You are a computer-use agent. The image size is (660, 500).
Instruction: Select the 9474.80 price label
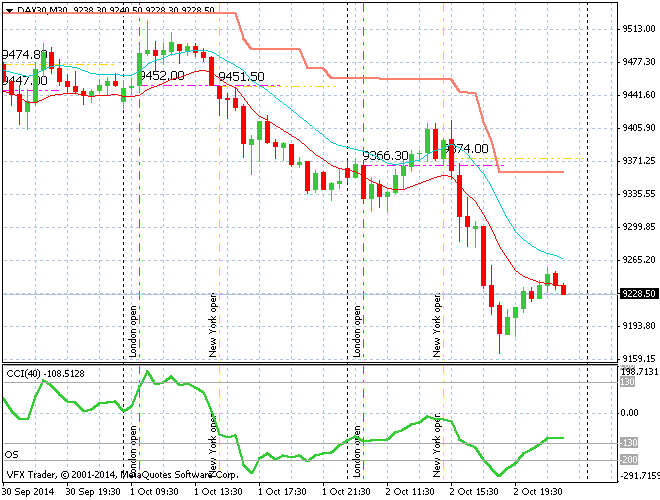point(25,55)
